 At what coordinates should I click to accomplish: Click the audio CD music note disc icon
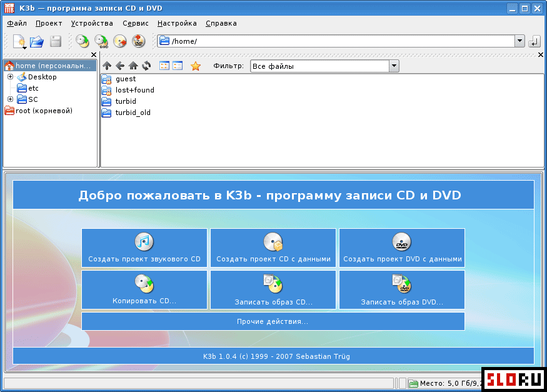pyautogui.click(x=144, y=241)
